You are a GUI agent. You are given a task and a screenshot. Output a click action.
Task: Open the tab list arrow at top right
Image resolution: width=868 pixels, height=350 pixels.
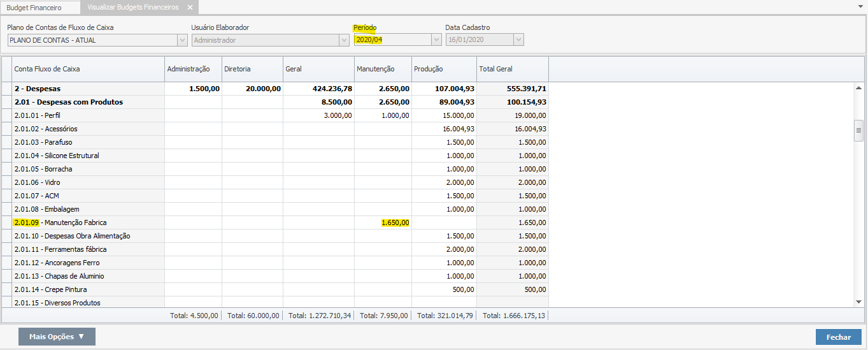click(x=861, y=6)
